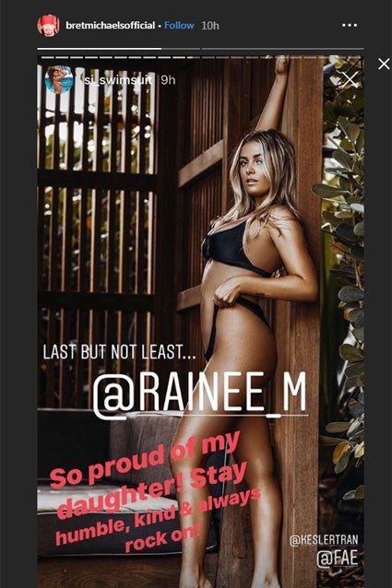Click the 10h timestamp beside Follow
The image size is (392, 588).
coord(210,26)
